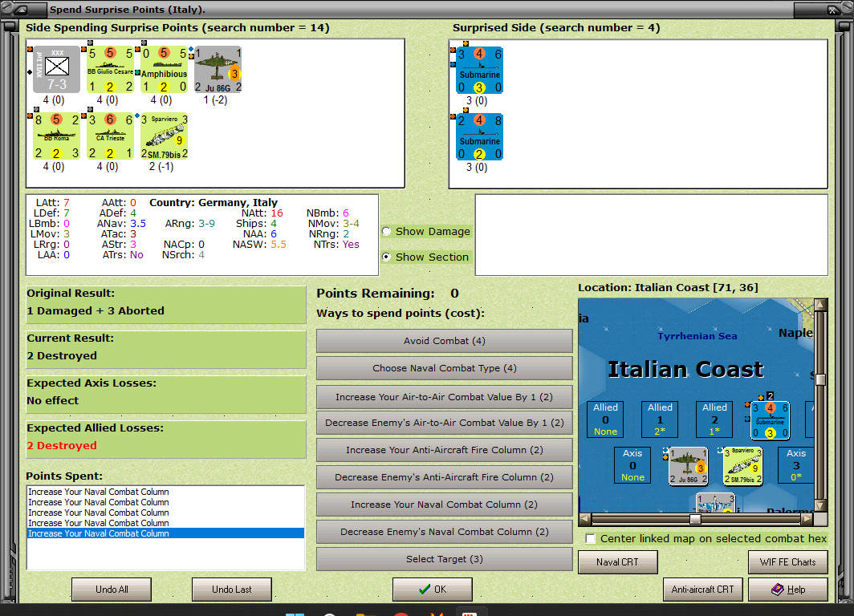Click Choose Naval Combat Type (4)
This screenshot has height=616, width=854.
(445, 368)
